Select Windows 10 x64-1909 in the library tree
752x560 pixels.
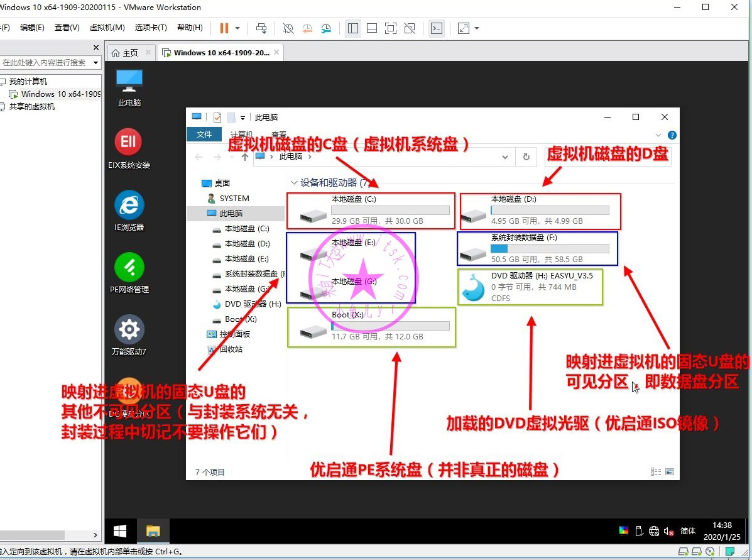pyautogui.click(x=60, y=94)
